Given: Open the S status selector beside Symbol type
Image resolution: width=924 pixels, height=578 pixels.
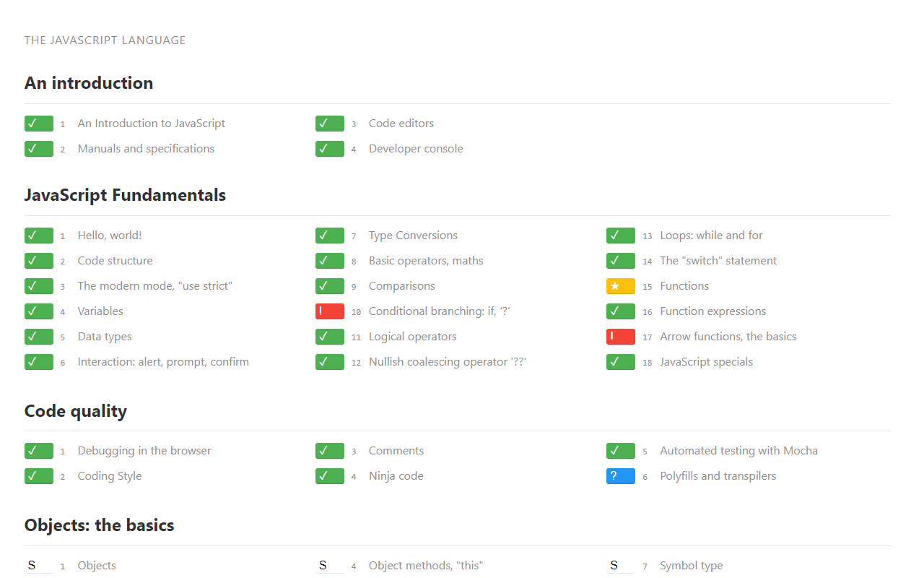Looking at the screenshot, I should pyautogui.click(x=621, y=566).
